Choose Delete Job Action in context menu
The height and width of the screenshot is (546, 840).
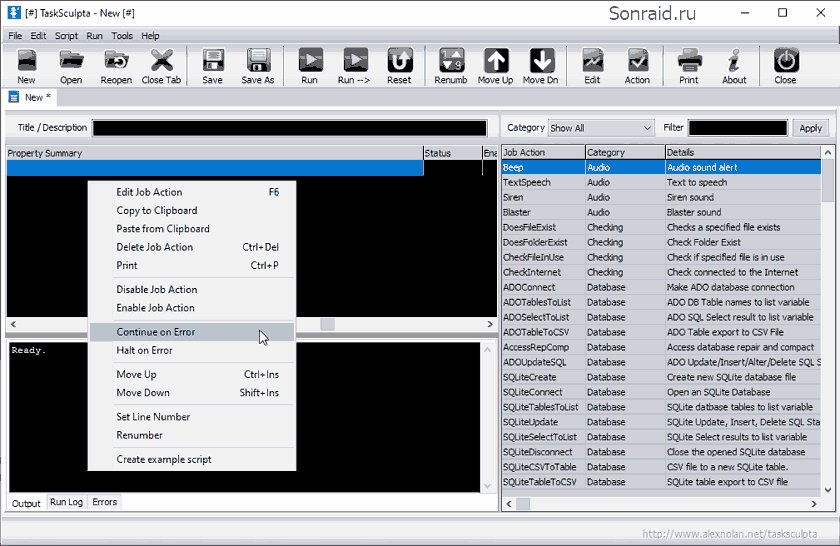[192, 247]
